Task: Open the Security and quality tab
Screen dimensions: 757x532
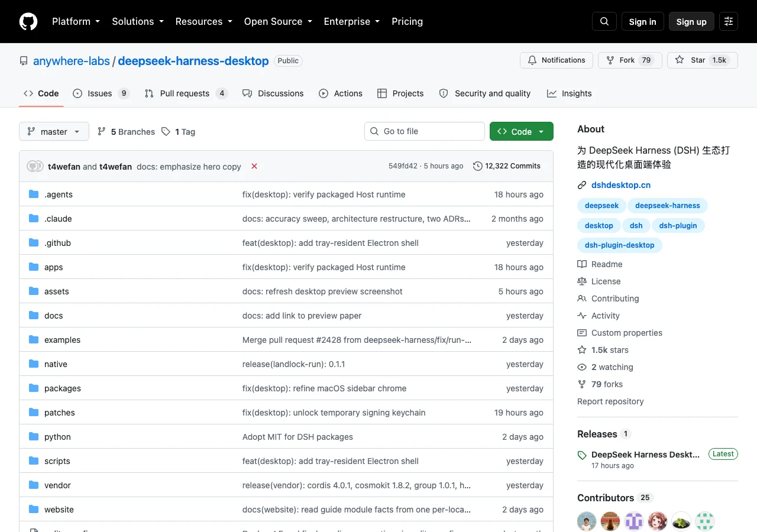Action: coord(485,93)
